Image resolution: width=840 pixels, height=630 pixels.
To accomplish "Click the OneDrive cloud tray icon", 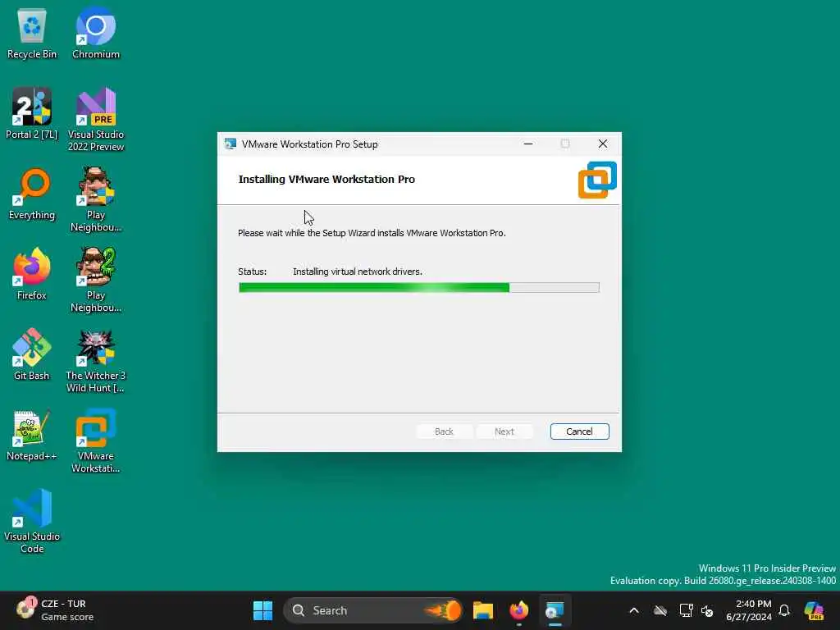I will point(660,610).
